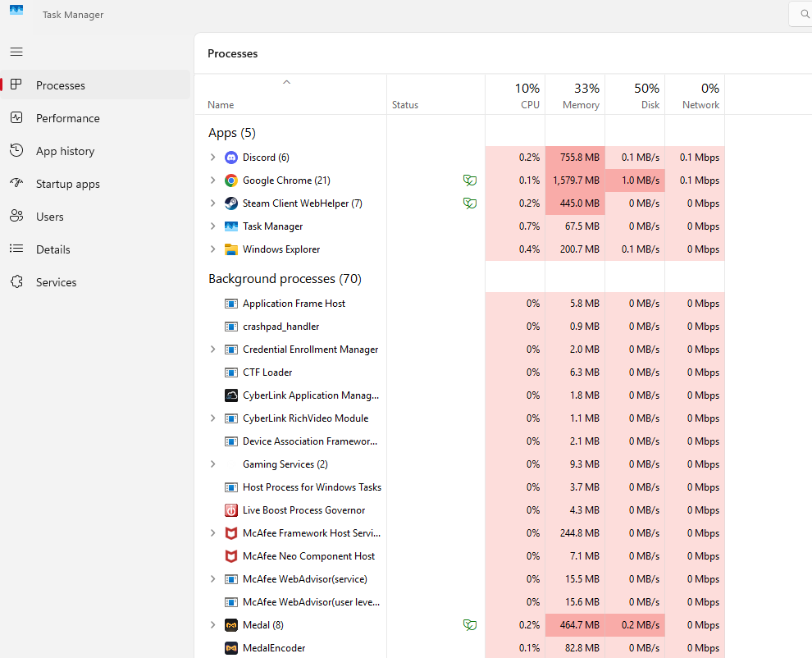Expand CyberLink RichVideo Module row
This screenshot has width=812, height=658.
tap(212, 418)
